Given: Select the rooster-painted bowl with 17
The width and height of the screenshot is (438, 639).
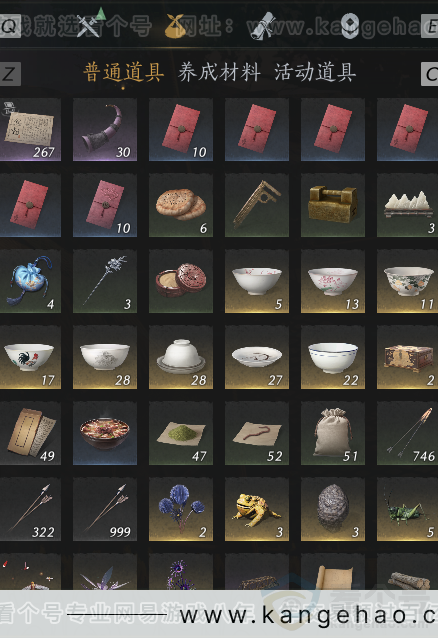Looking at the screenshot, I should pos(31,357).
